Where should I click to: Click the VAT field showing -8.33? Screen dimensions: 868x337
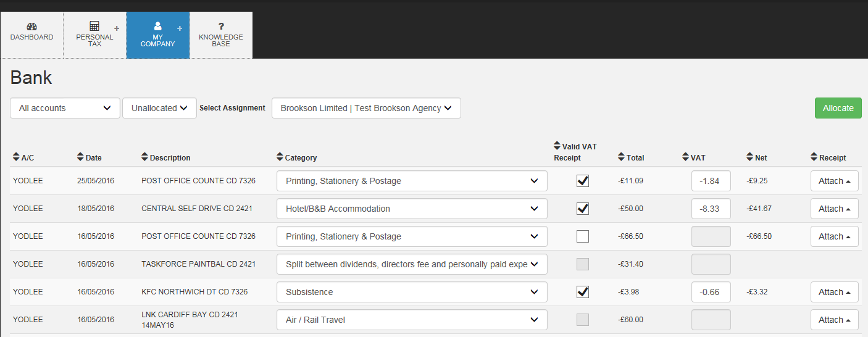[711, 209]
